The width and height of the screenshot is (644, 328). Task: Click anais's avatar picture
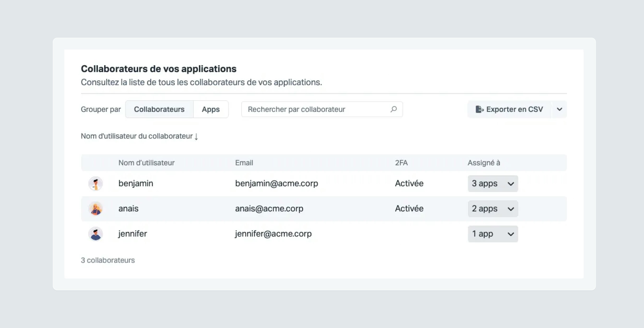(95, 209)
